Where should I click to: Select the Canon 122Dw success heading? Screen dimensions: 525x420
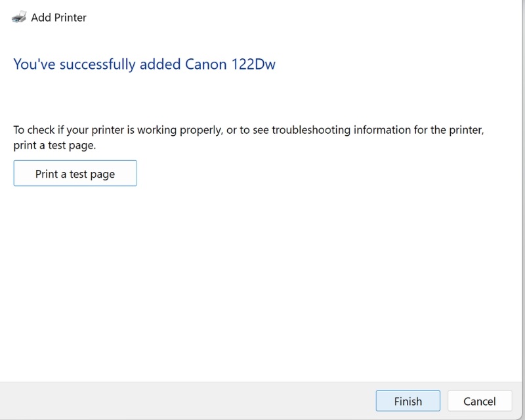point(145,64)
